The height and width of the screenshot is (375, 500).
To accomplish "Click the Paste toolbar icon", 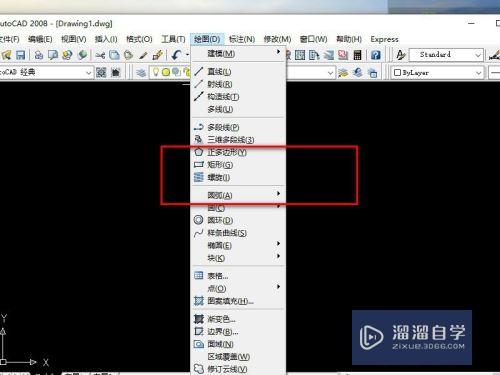I will pos(129,55).
